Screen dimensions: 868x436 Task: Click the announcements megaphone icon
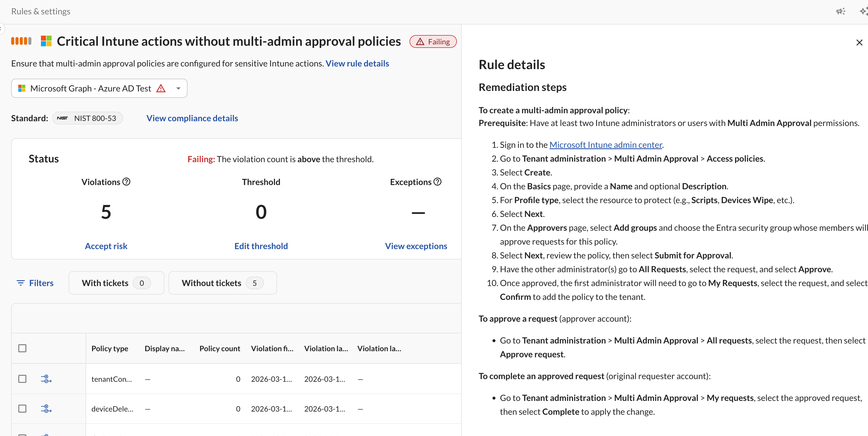coord(840,11)
